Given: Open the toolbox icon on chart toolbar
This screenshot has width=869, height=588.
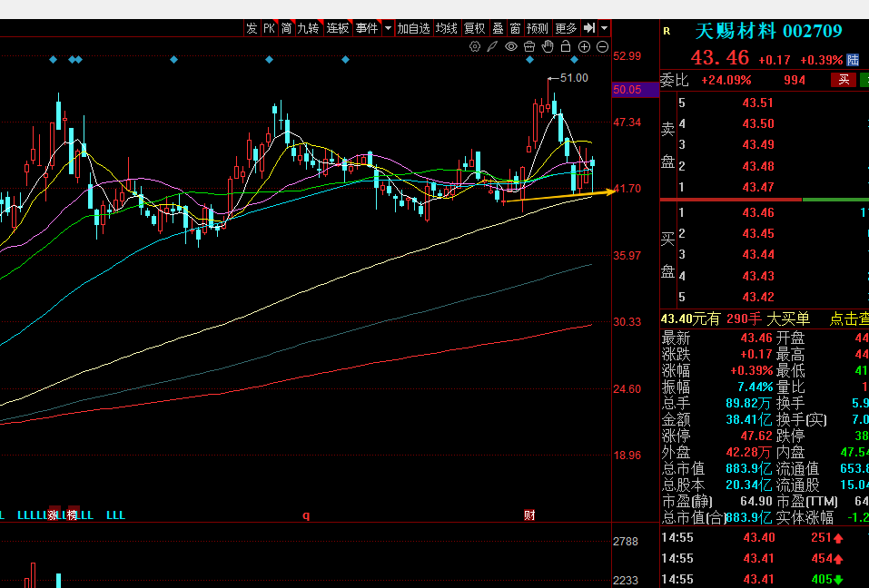Looking at the screenshot, I should click(529, 46).
